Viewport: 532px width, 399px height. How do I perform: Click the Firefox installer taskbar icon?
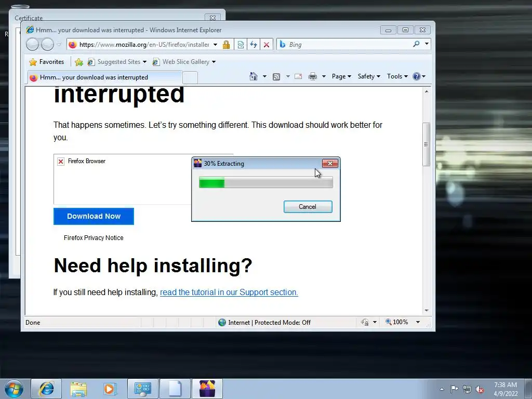pos(207,389)
